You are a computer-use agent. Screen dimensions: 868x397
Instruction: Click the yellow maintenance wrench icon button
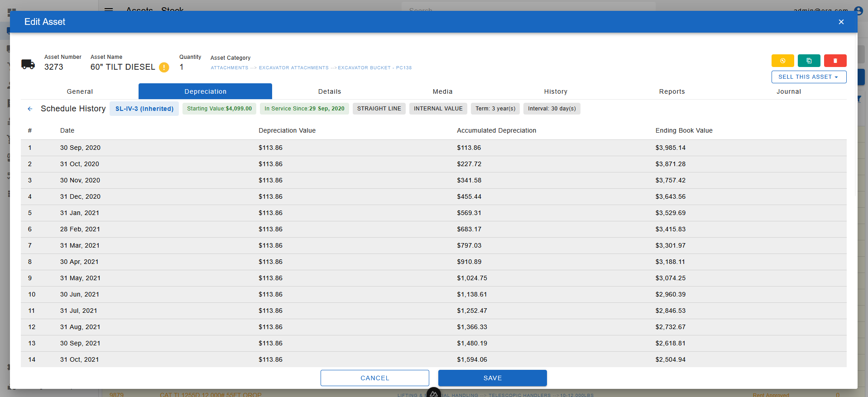coord(782,61)
